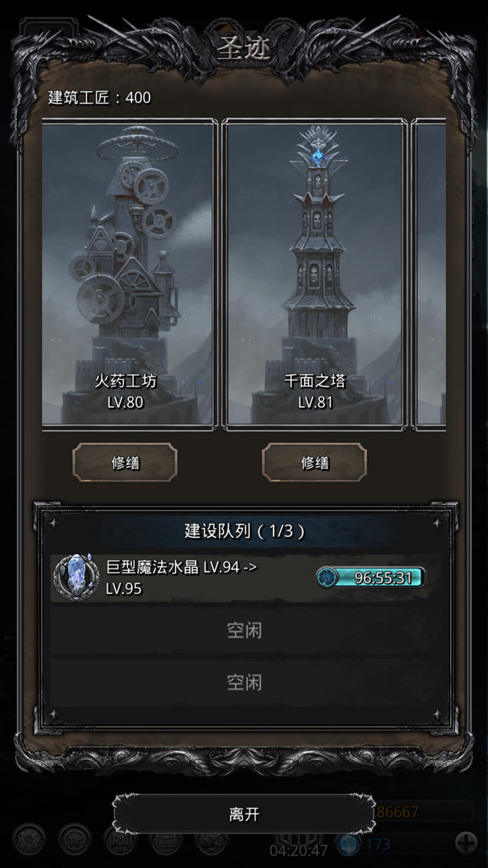Viewport: 488px width, 868px height.
Task: Click the 修缮 button under 千面之塔
Action: (x=314, y=463)
